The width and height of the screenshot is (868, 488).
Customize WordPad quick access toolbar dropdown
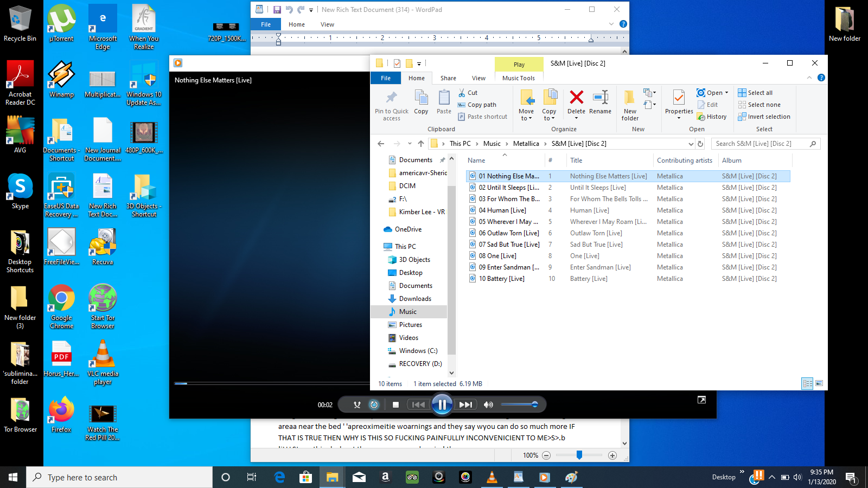[x=311, y=10]
